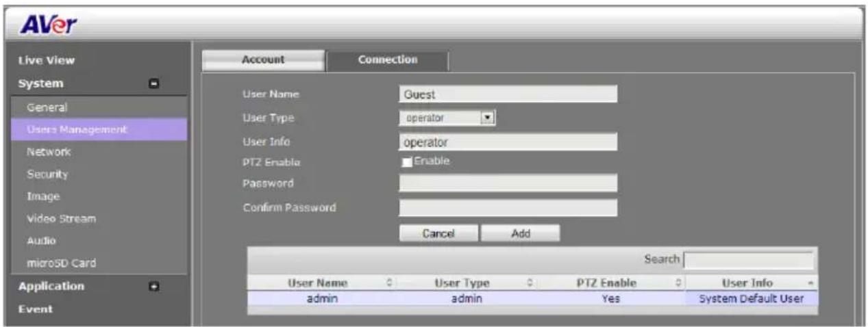The image size is (868, 327).
Task: Collapse the System section
Action: [155, 84]
